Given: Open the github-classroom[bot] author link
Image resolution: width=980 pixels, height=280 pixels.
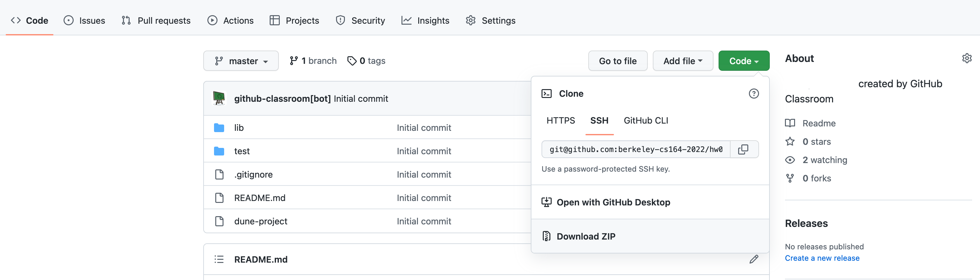Looking at the screenshot, I should [282, 99].
